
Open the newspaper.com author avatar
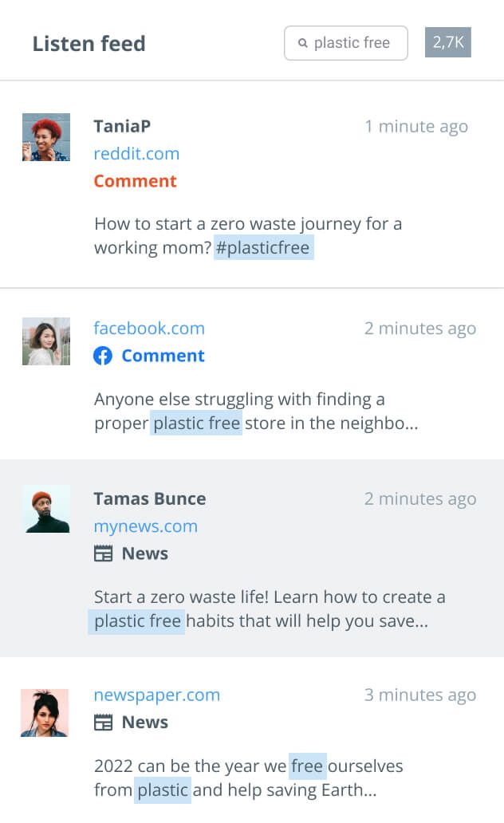(x=45, y=713)
